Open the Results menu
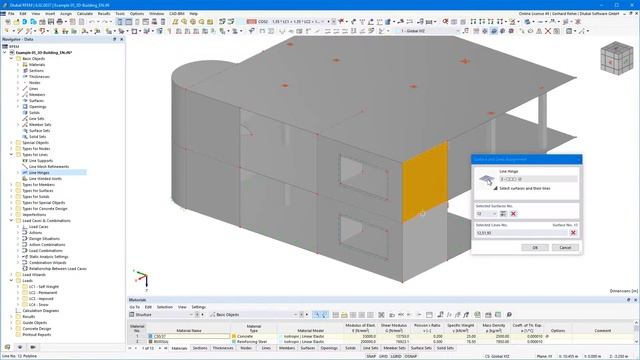The height and width of the screenshot is (360, 640). (x=104, y=13)
